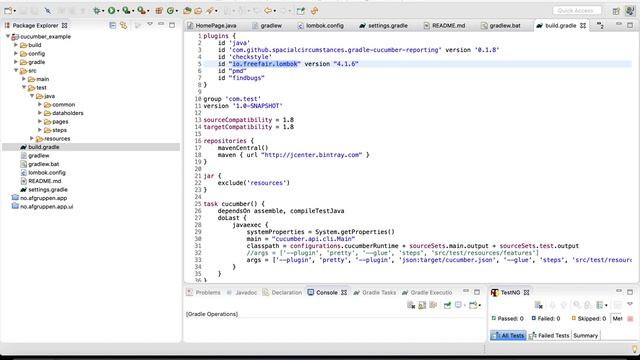Expand the main folder

24,79
